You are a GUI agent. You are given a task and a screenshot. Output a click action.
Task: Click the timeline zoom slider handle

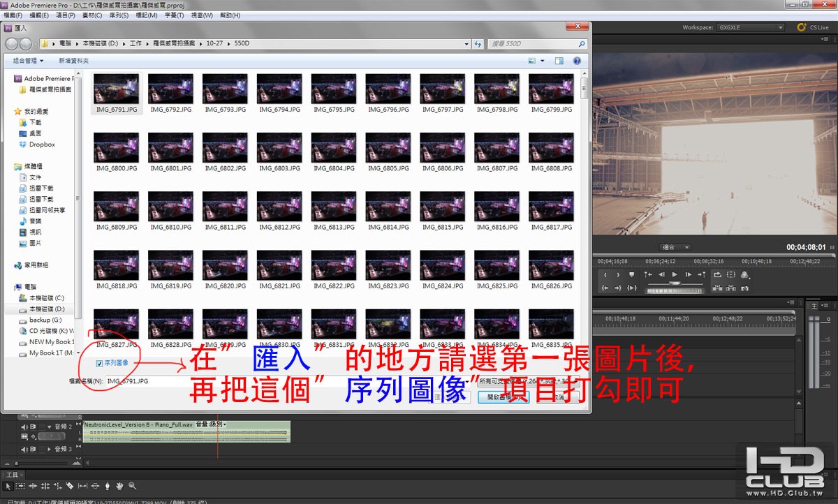click(16, 464)
